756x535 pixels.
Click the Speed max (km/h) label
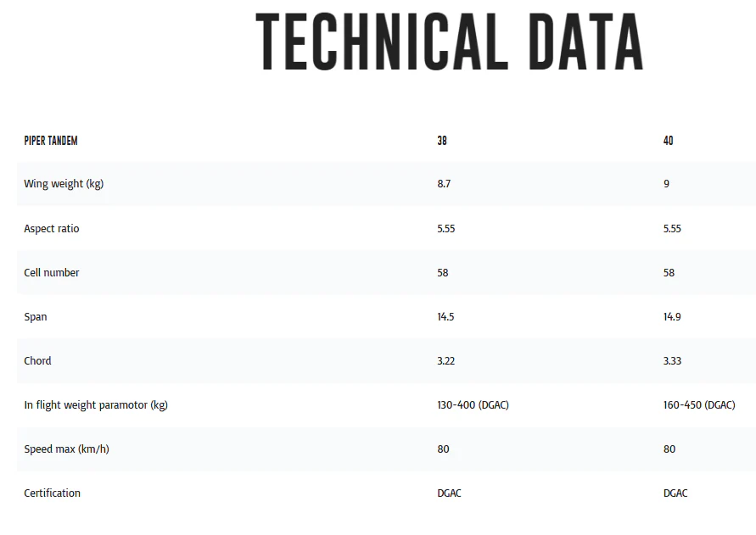[66, 449]
